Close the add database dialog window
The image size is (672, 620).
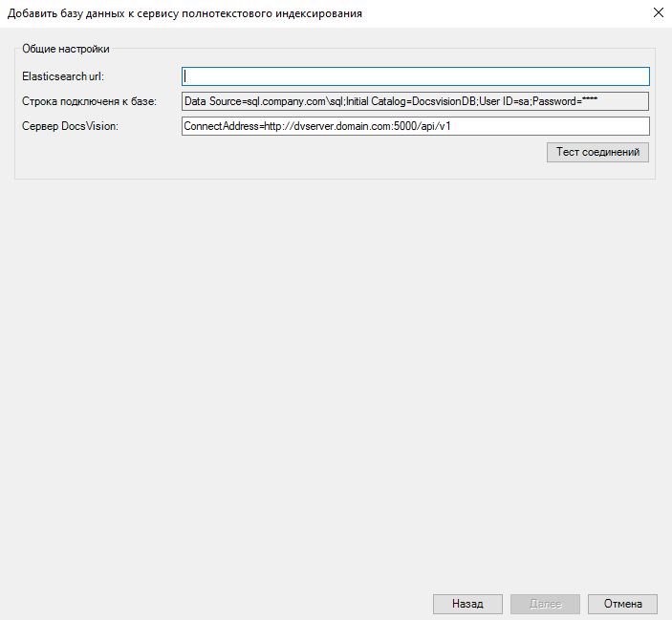658,13
